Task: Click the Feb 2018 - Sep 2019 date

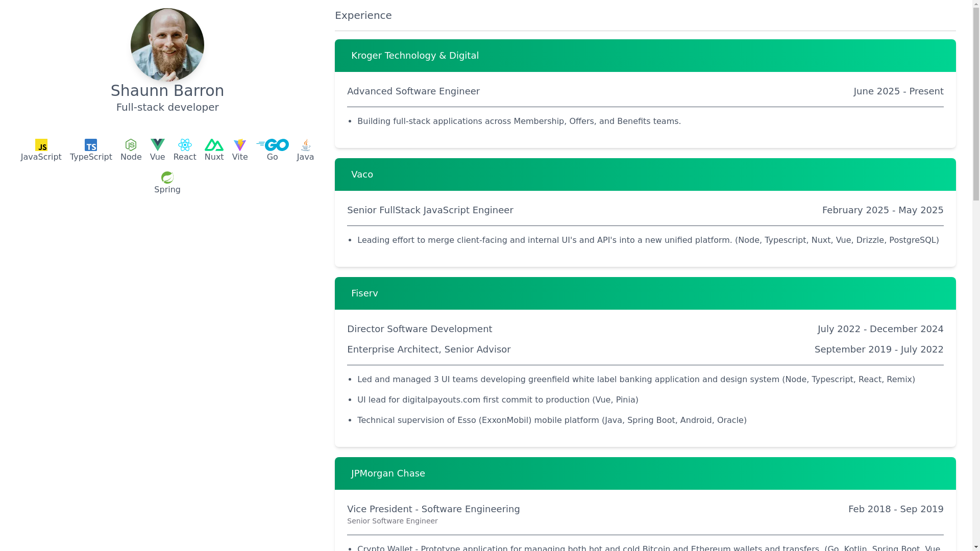Action: (x=896, y=509)
